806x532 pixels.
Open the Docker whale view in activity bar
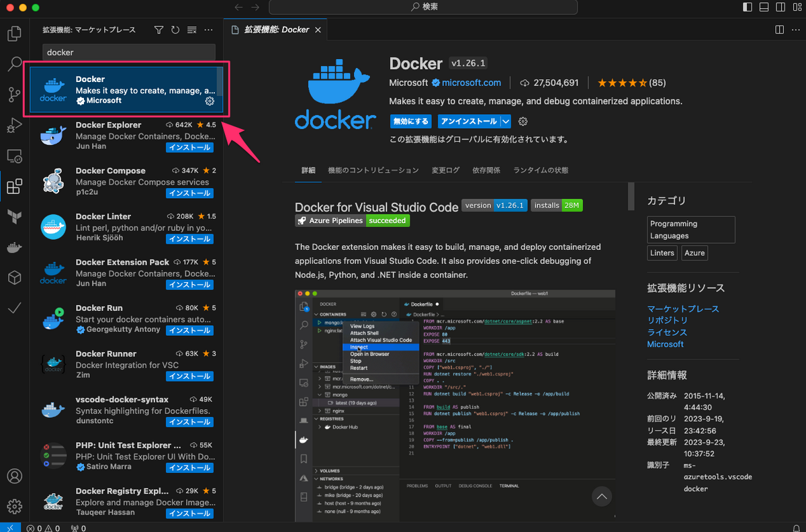tap(14, 247)
